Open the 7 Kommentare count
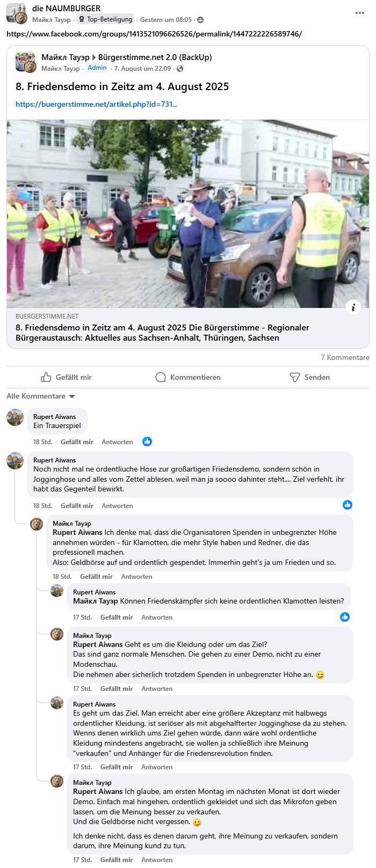Image resolution: width=376 pixels, height=868 pixels. click(x=345, y=357)
